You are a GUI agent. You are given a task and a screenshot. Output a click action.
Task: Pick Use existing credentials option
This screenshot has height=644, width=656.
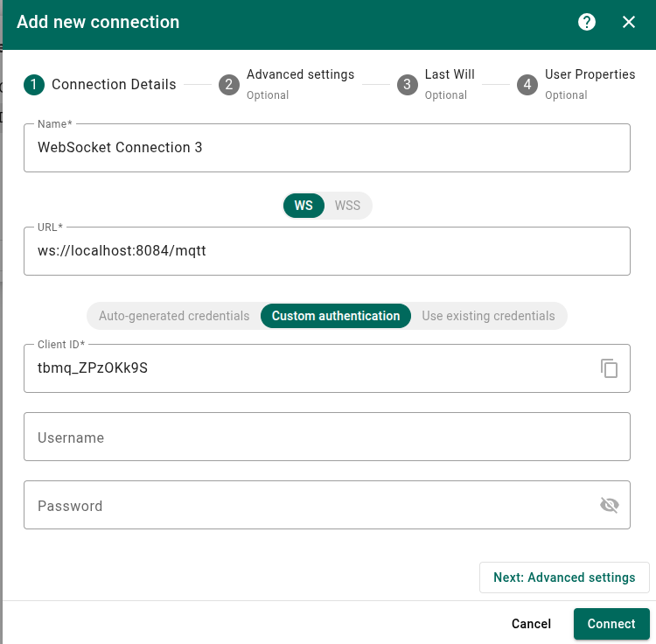click(x=488, y=316)
